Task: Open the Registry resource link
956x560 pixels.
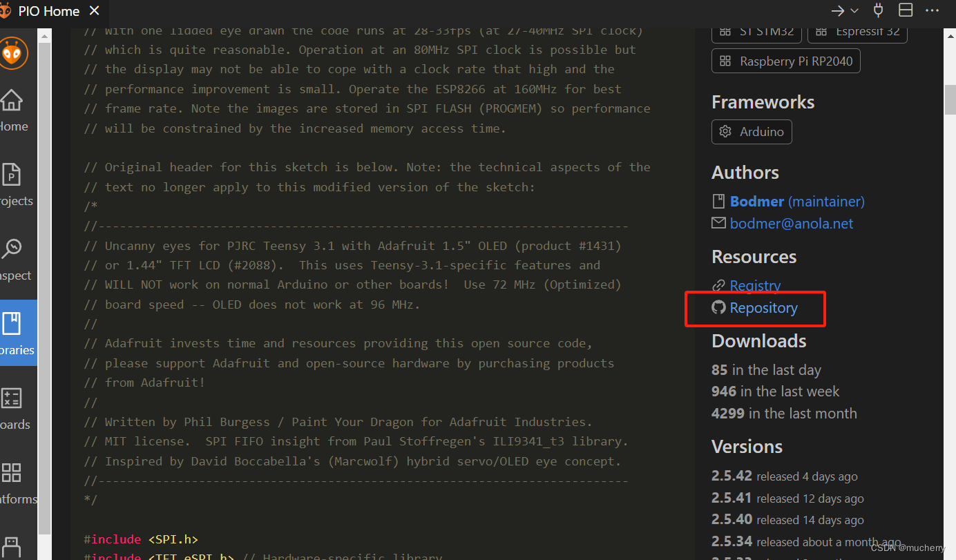Action: [x=755, y=286]
